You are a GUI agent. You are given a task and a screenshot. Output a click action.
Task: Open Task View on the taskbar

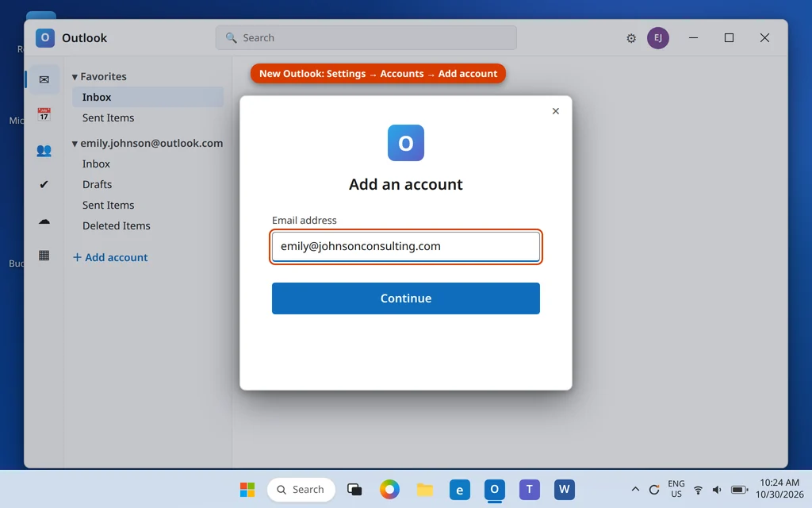pos(354,489)
